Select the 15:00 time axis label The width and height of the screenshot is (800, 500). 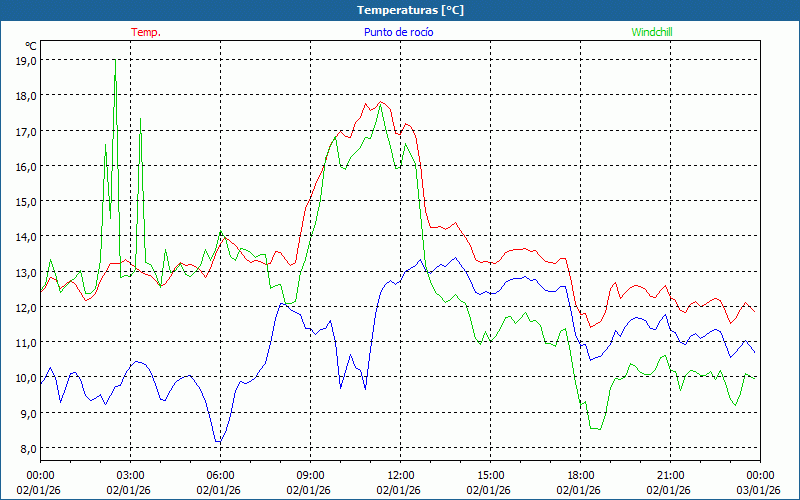(x=490, y=475)
